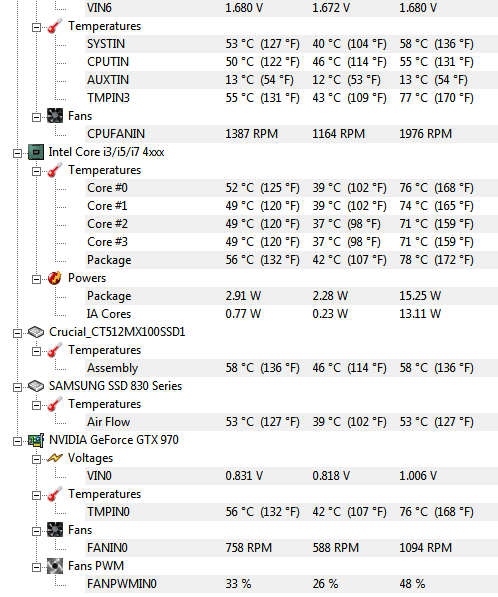Viewport: 498px width, 597px height.
Task: Select the VIN0 row label
Action: (99, 476)
